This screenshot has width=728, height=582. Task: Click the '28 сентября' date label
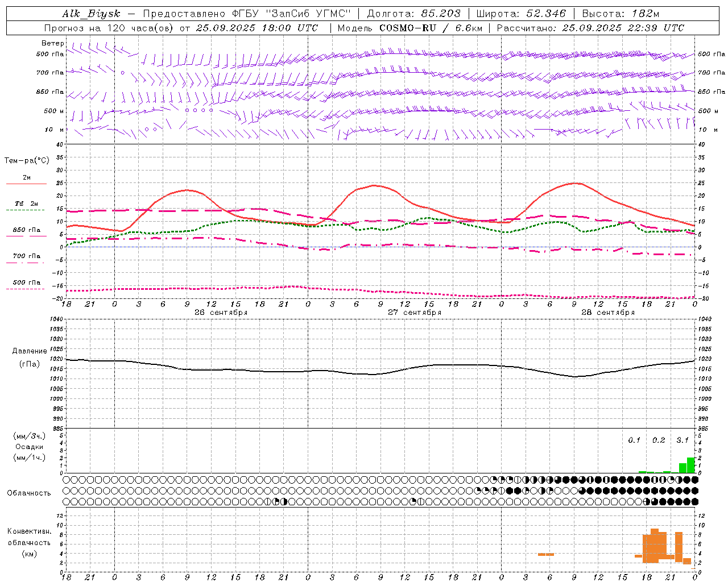(608, 313)
